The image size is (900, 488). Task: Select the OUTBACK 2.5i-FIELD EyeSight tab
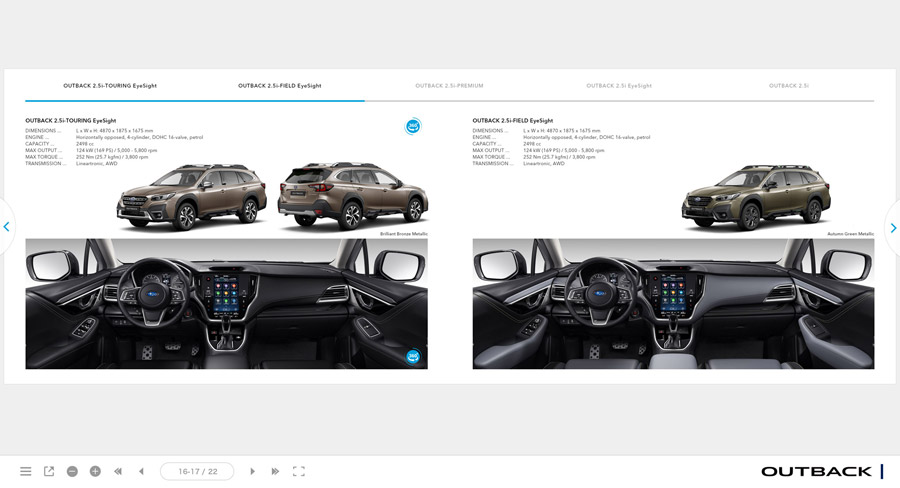[x=280, y=86]
